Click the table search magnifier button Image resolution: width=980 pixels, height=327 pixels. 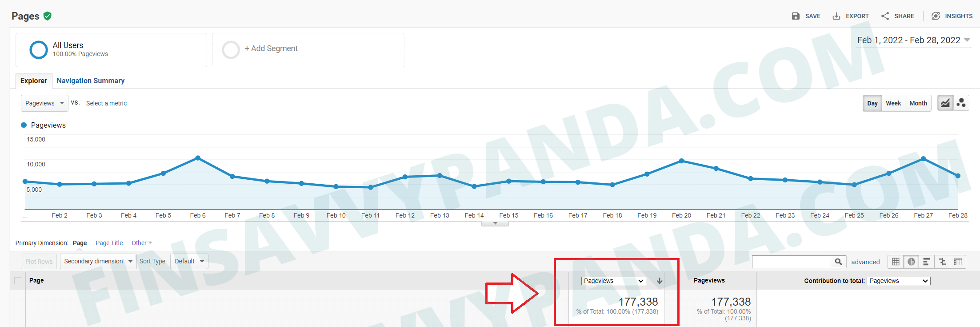pyautogui.click(x=838, y=262)
